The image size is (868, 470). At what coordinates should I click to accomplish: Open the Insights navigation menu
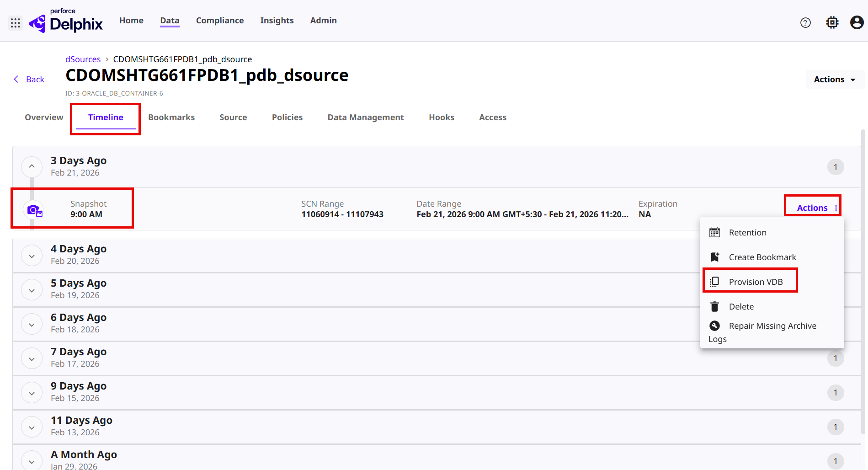(x=277, y=21)
